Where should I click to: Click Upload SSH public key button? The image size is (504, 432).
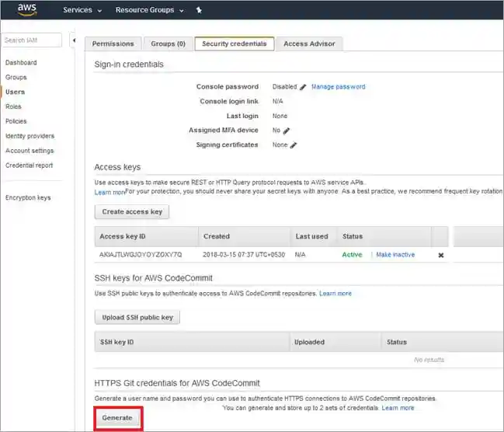click(x=137, y=317)
